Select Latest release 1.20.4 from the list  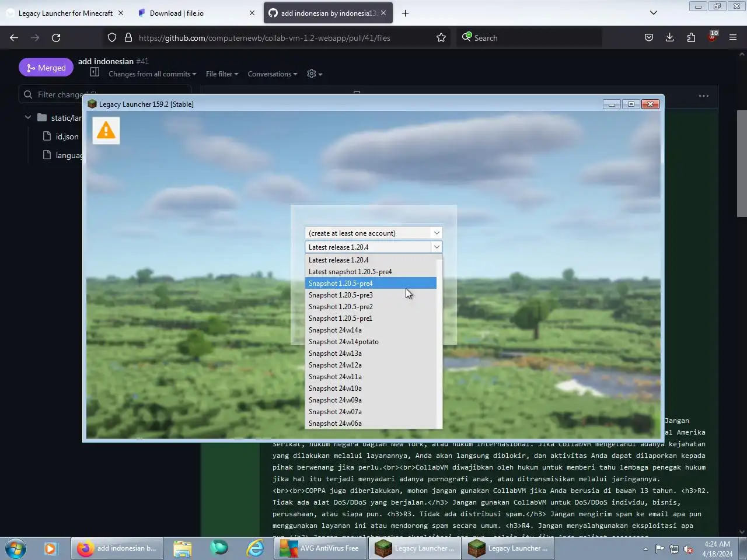click(x=371, y=260)
